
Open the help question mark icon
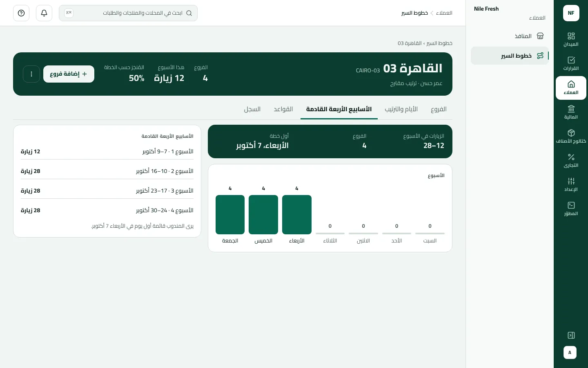21,13
